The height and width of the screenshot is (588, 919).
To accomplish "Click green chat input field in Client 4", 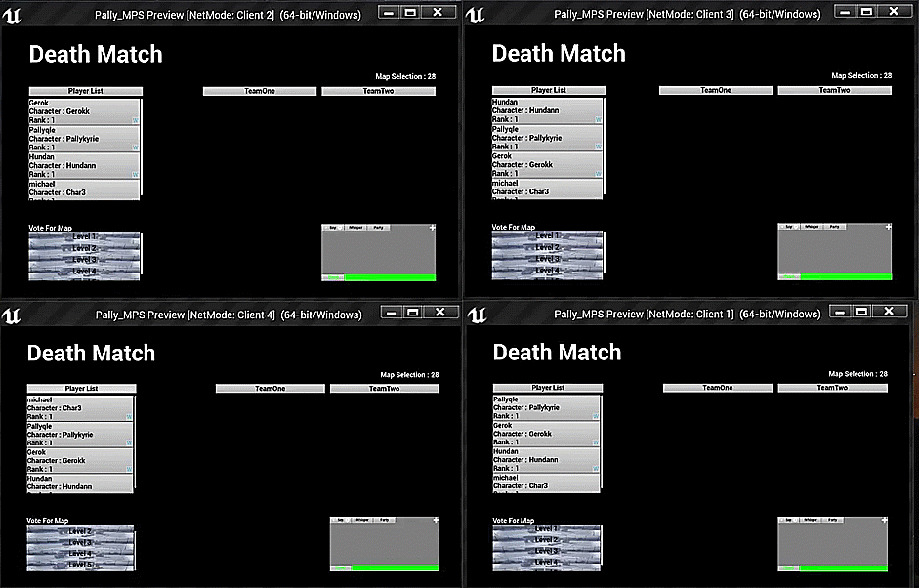I will coord(395,568).
